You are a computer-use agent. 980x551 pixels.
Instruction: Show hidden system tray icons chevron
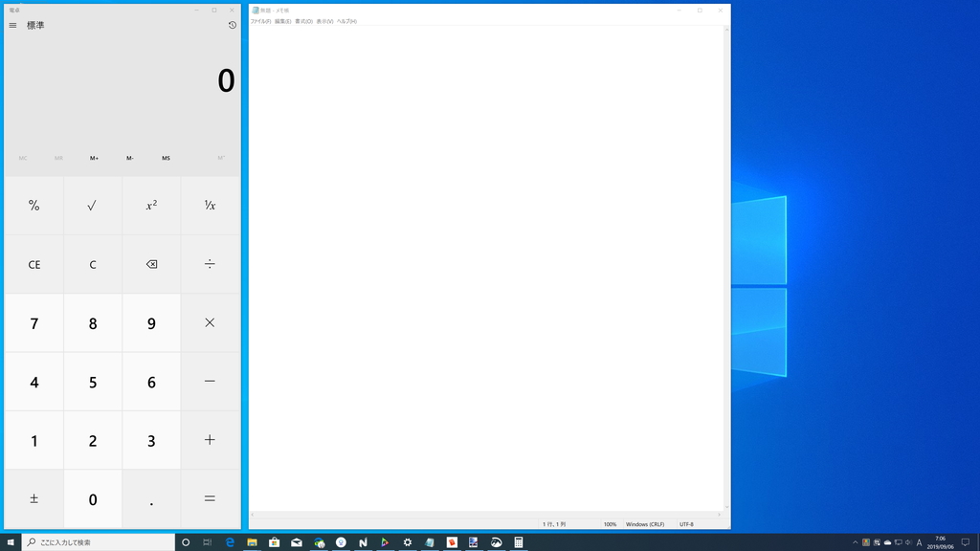pyautogui.click(x=856, y=542)
